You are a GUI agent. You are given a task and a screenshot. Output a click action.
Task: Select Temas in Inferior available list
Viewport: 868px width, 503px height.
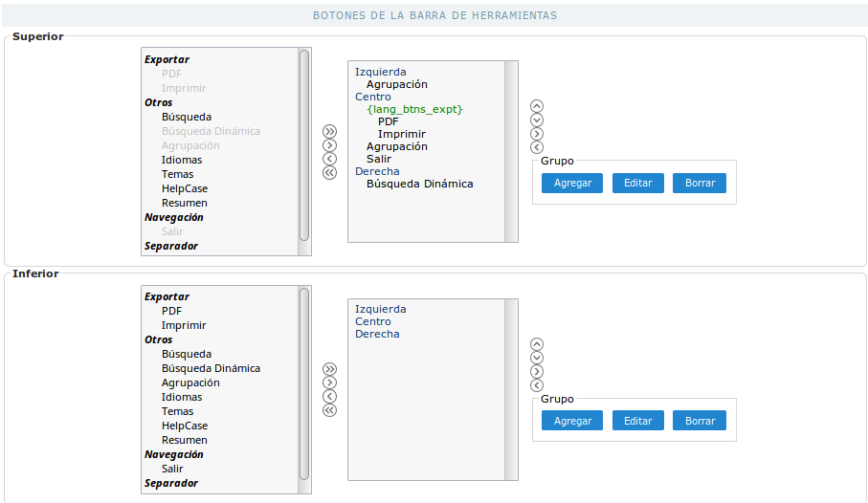177,411
